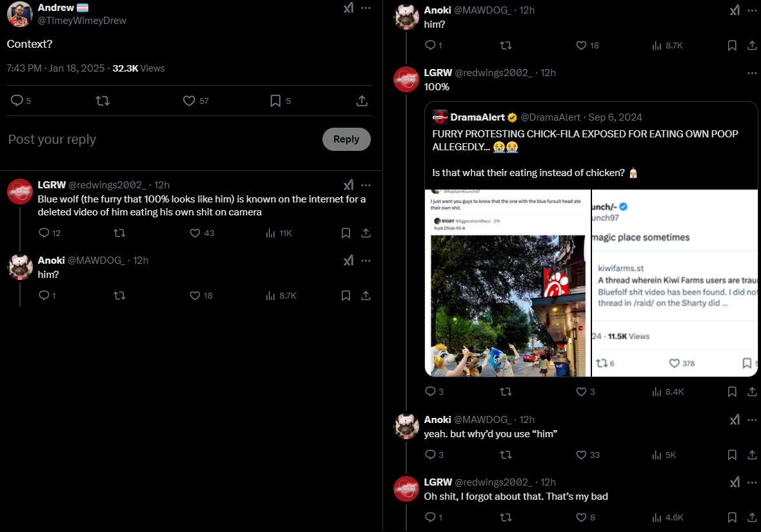Open the @TimeyWimeyDrew profile handle
Viewport: 761px width, 532px height.
(x=82, y=21)
